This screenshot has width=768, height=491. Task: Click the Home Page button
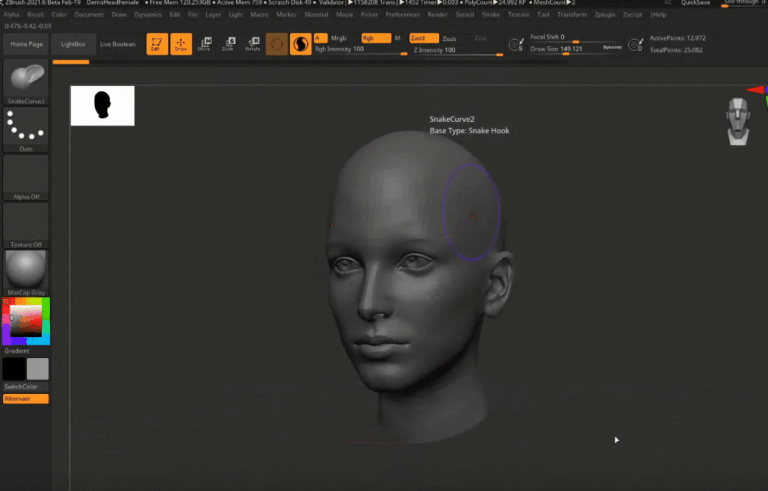click(26, 45)
